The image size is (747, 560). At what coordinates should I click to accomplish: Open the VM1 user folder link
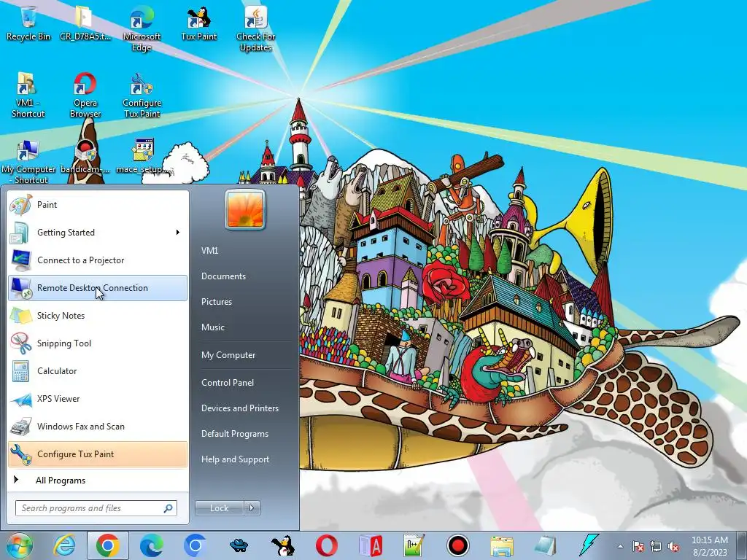(x=209, y=251)
